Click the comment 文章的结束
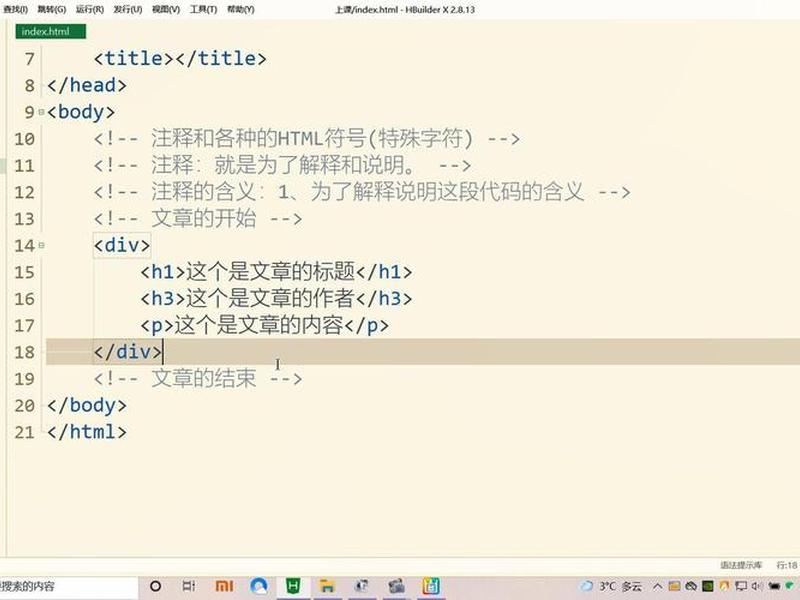The height and width of the screenshot is (600, 800). tap(198, 379)
